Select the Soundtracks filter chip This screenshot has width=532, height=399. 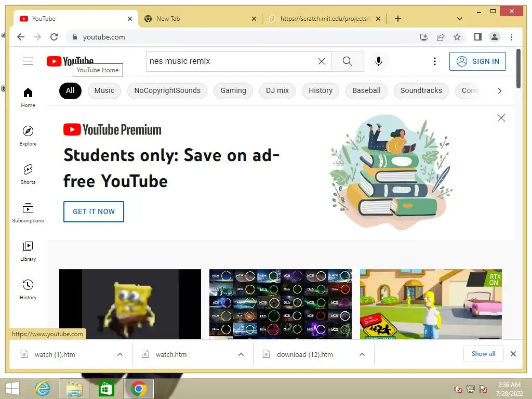click(421, 90)
